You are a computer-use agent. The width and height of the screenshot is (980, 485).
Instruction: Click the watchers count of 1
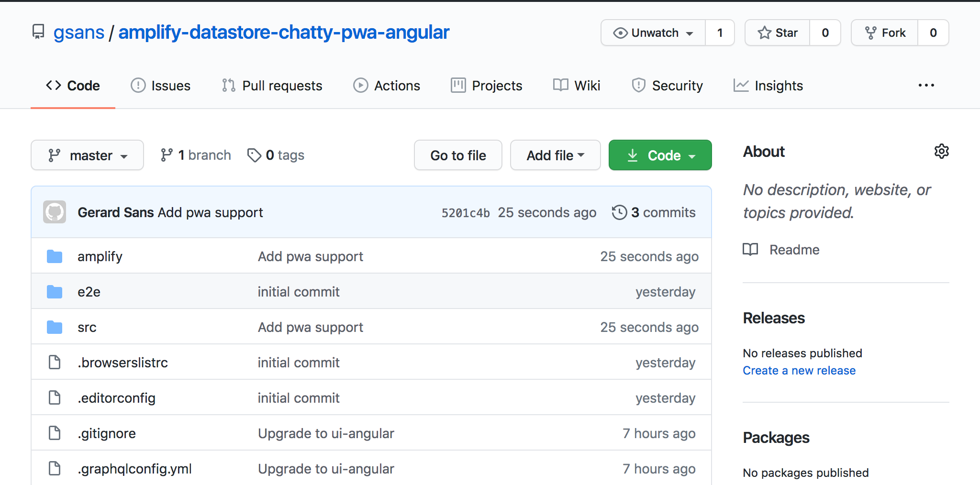click(x=720, y=33)
